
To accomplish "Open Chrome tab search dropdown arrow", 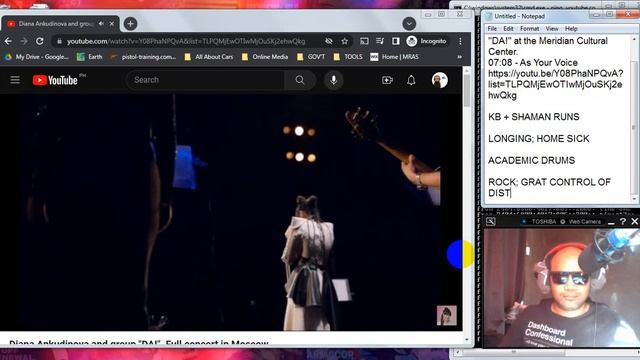I will point(409,24).
